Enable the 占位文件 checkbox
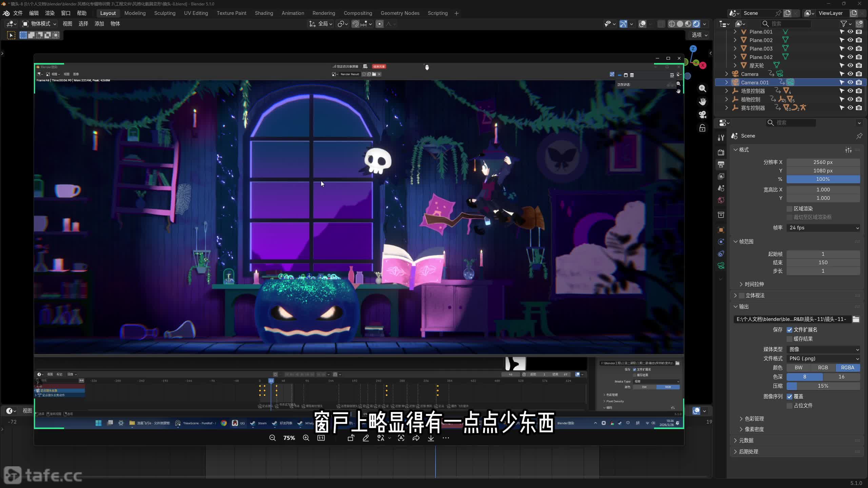This screenshot has width=868, height=488. pyautogui.click(x=790, y=406)
